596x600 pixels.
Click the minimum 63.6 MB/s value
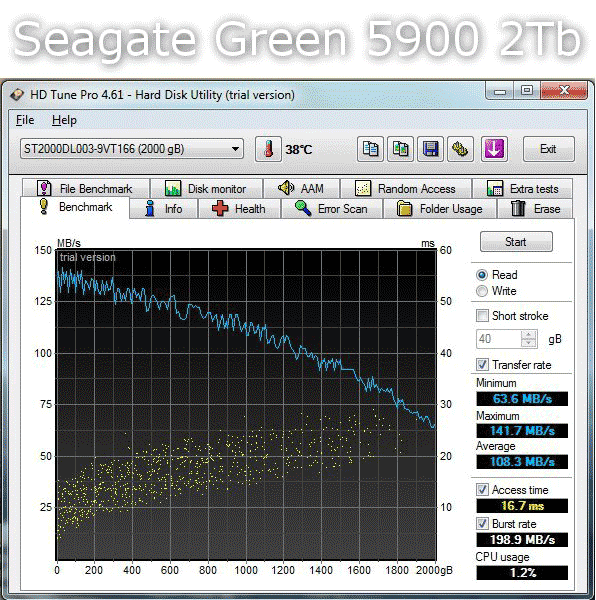pyautogui.click(x=522, y=399)
